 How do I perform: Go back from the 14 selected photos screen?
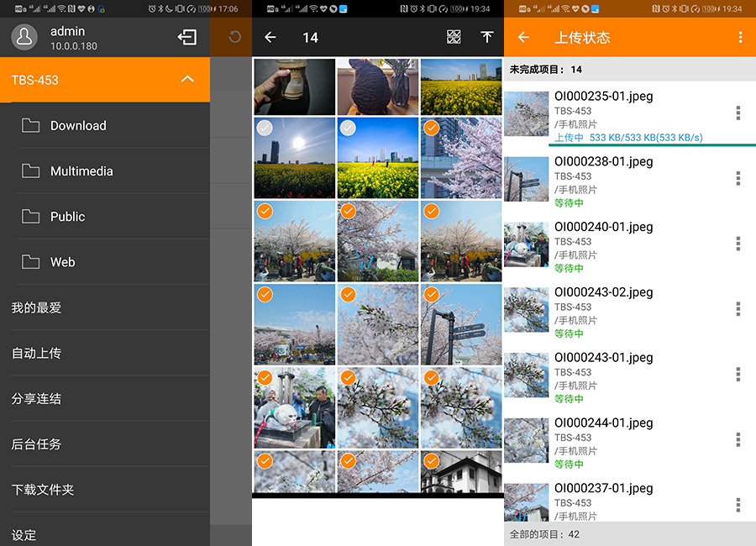(x=270, y=38)
